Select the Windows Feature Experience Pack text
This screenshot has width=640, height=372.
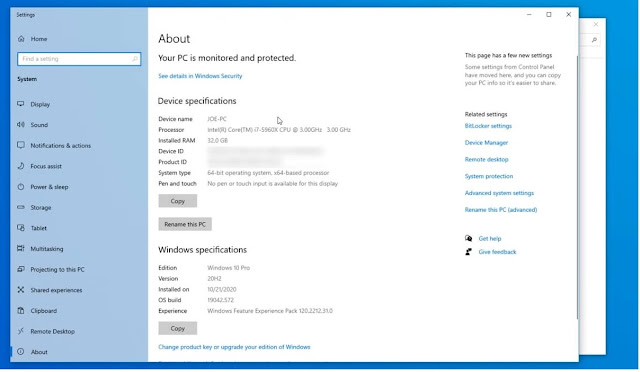click(x=270, y=311)
